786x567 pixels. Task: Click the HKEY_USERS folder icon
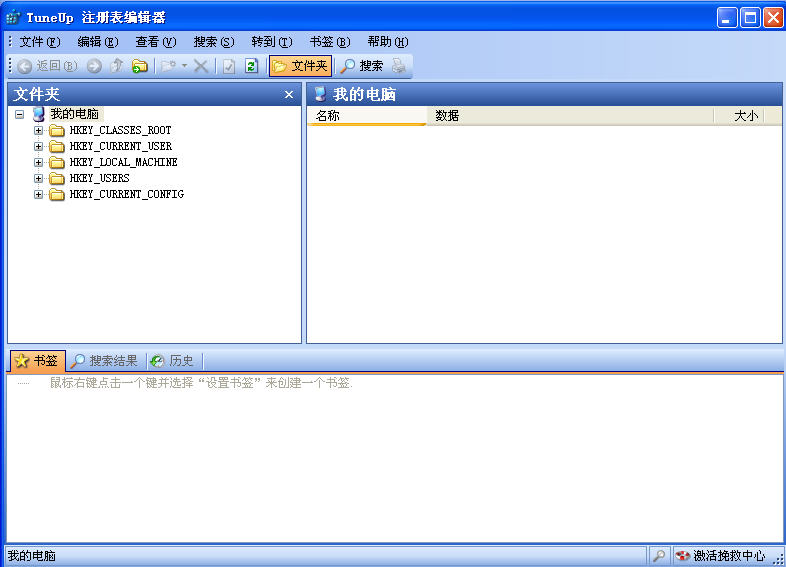57,179
